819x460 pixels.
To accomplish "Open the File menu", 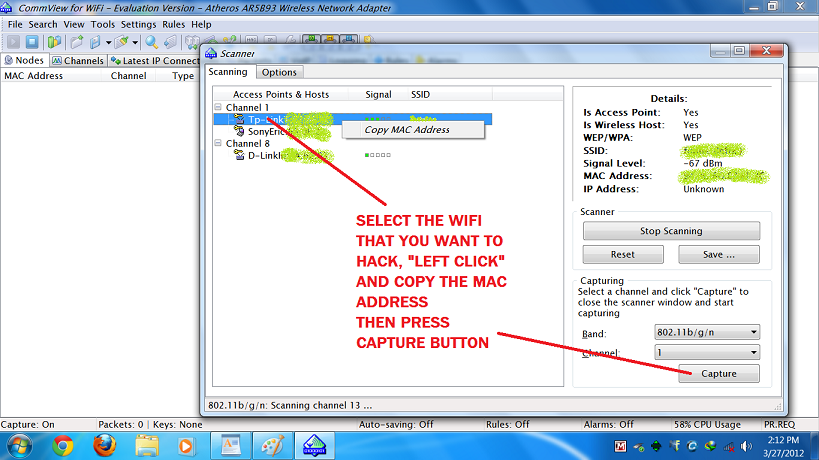I will pos(15,25).
